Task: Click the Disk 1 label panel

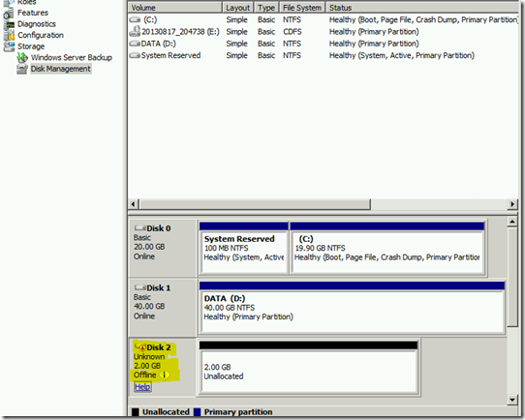Action: pos(163,308)
